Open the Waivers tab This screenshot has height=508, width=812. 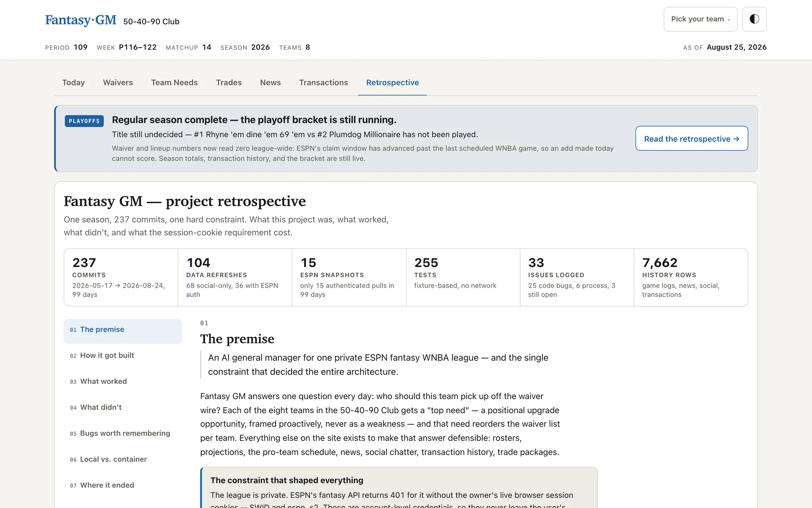[118, 83]
